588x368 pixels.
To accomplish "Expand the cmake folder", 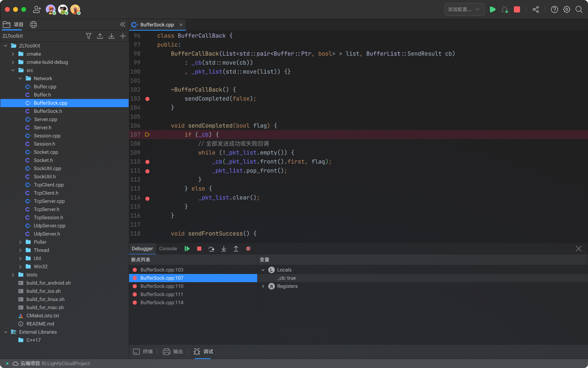I will click(x=13, y=54).
